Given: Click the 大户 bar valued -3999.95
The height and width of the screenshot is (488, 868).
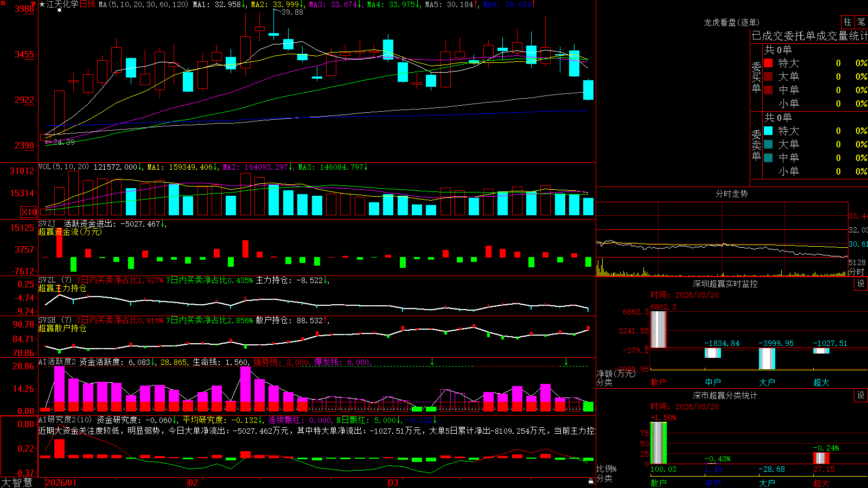Looking at the screenshot, I should 767,358.
